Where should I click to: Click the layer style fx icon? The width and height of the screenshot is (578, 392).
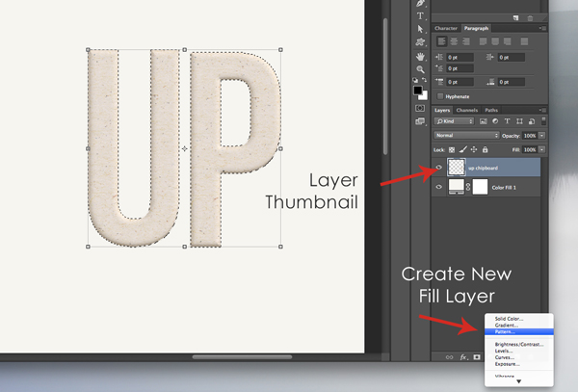tap(463, 356)
